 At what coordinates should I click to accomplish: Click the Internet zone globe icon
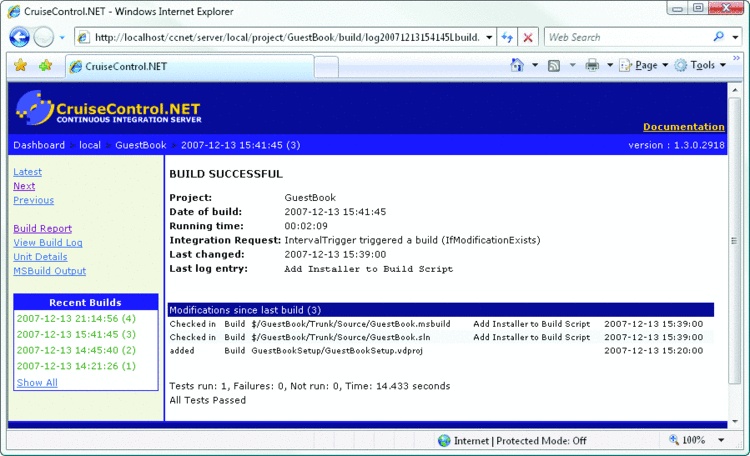click(444, 441)
